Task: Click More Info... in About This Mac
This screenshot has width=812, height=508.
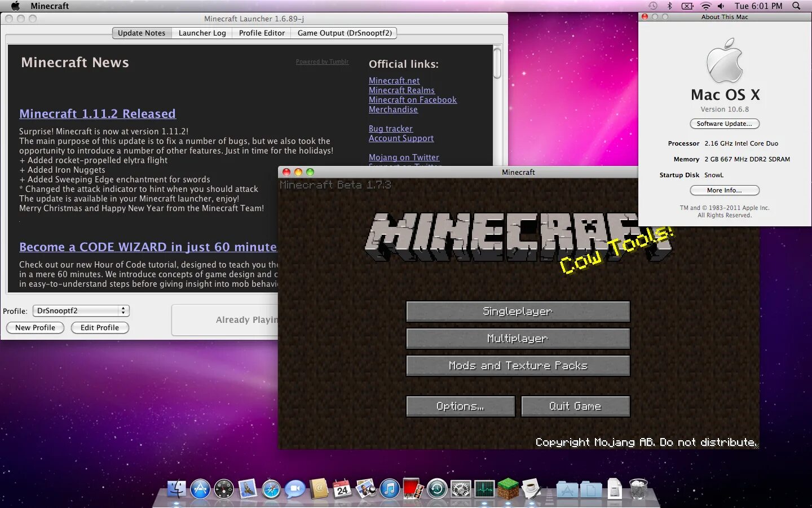Action: coord(725,190)
